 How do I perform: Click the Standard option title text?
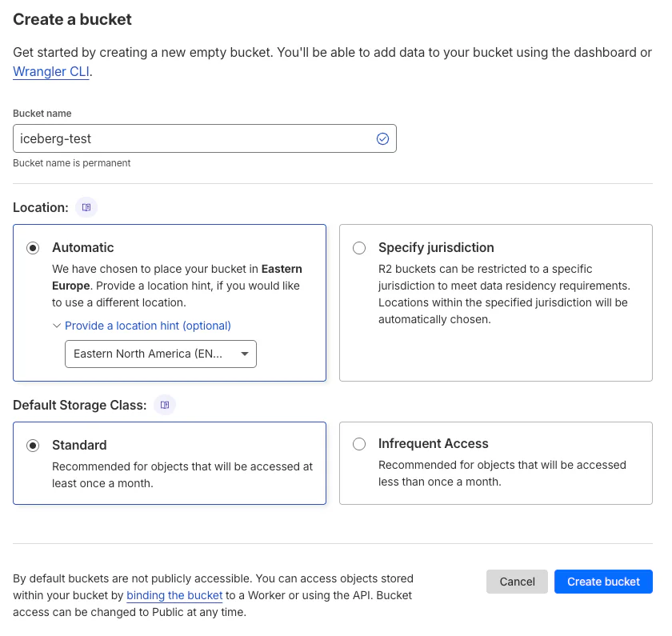point(79,446)
